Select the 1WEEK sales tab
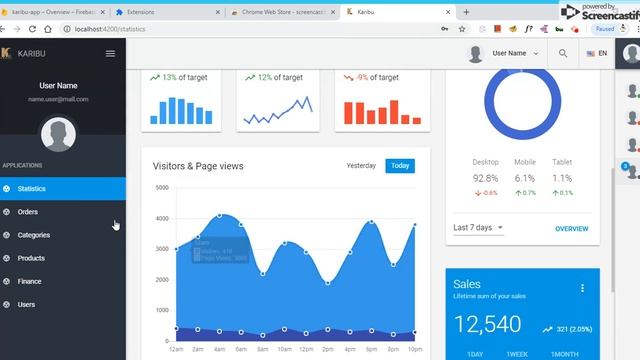 [517, 354]
